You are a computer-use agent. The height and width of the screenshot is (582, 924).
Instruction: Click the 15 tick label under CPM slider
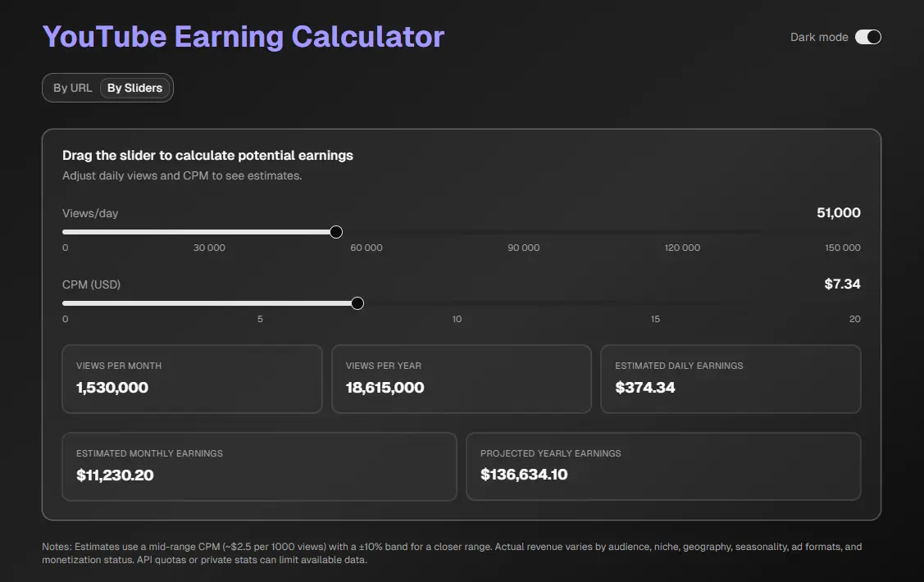click(655, 319)
